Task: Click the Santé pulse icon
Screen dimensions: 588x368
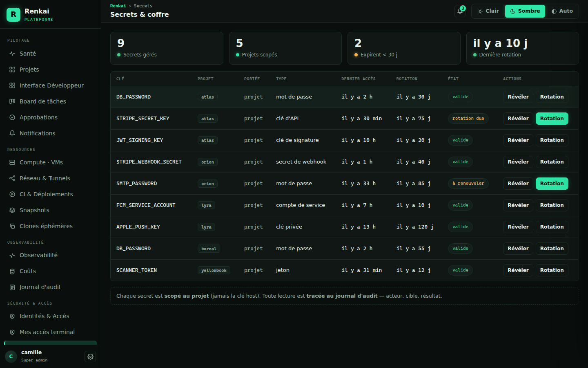Action: [12, 54]
